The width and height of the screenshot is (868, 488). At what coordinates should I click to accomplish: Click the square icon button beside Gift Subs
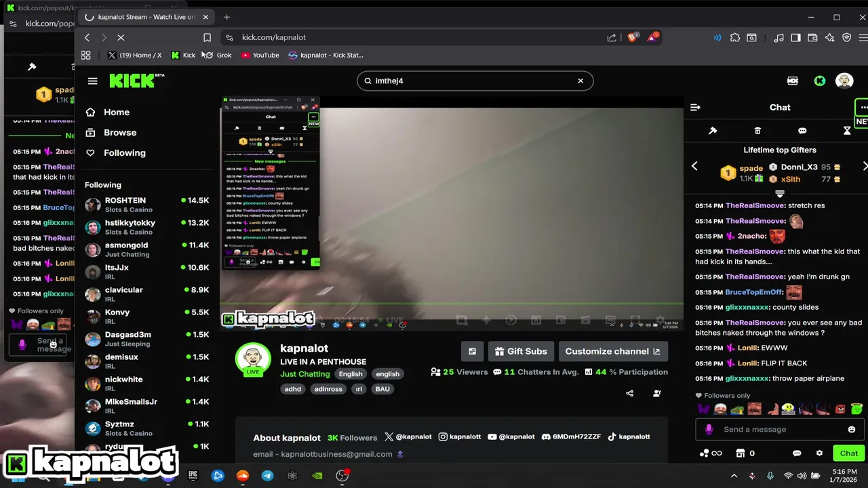click(472, 351)
